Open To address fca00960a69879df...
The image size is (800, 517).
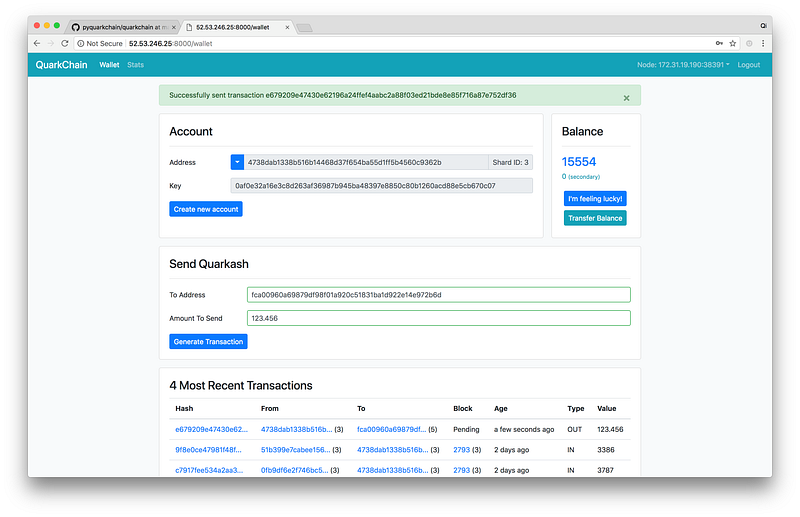coord(391,430)
